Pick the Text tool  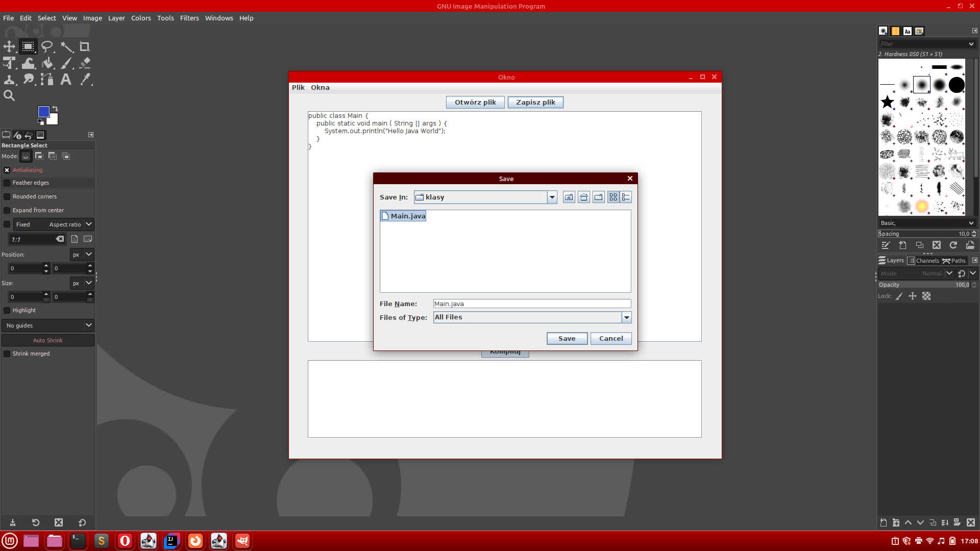point(66,80)
